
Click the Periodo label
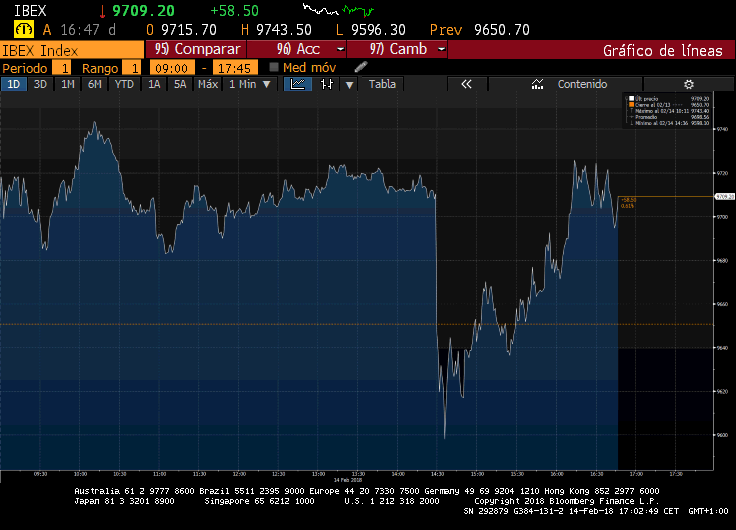tap(24, 68)
